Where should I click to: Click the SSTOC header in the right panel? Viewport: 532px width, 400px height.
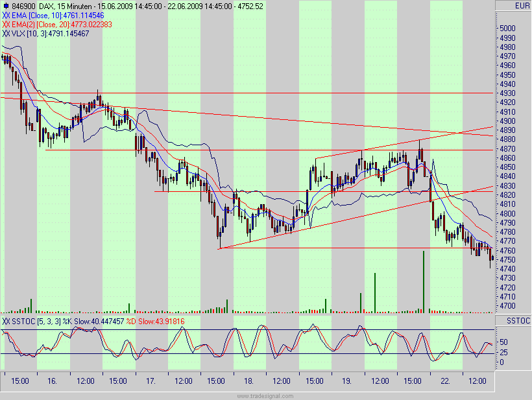[518, 321]
